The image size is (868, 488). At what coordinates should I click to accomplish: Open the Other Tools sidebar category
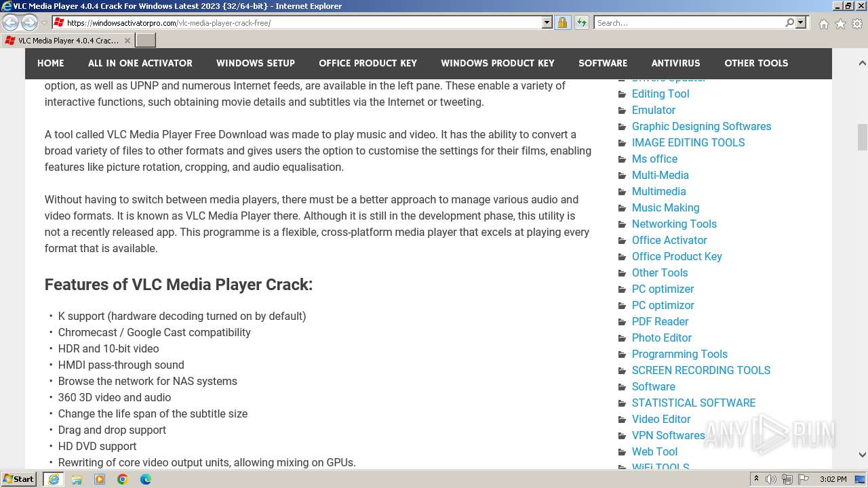tap(660, 273)
